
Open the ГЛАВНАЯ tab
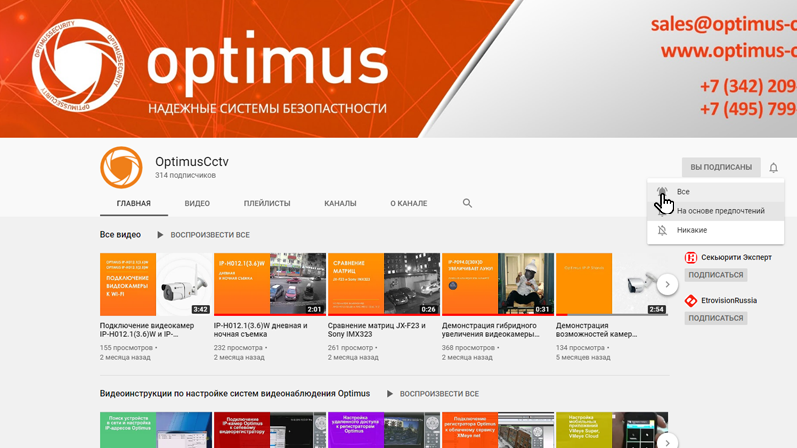pyautogui.click(x=134, y=203)
